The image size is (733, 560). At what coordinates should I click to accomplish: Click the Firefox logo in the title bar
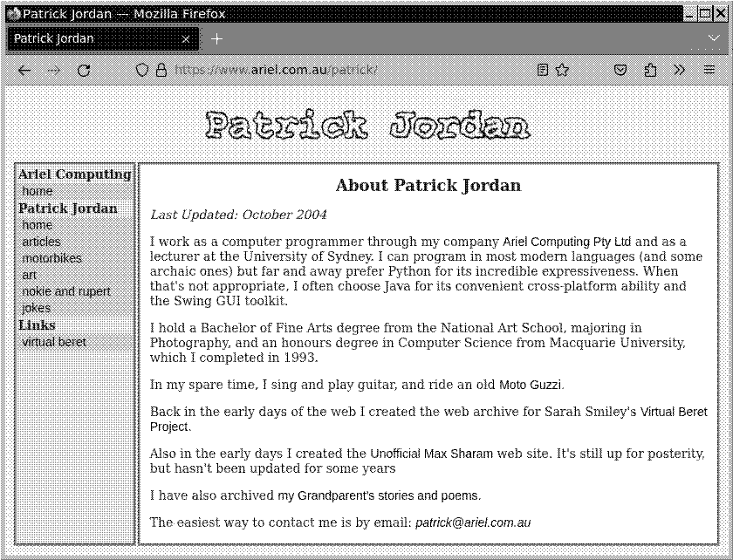click(12, 13)
